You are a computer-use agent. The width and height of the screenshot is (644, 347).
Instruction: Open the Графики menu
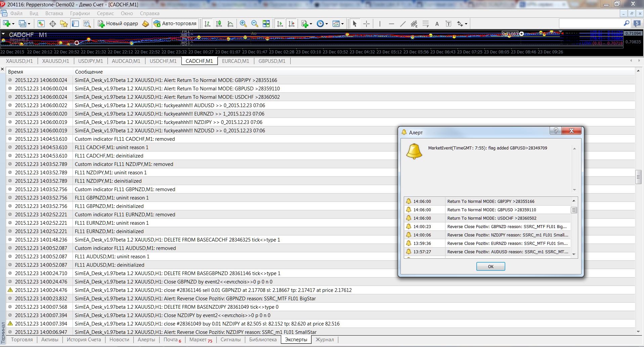click(x=80, y=13)
